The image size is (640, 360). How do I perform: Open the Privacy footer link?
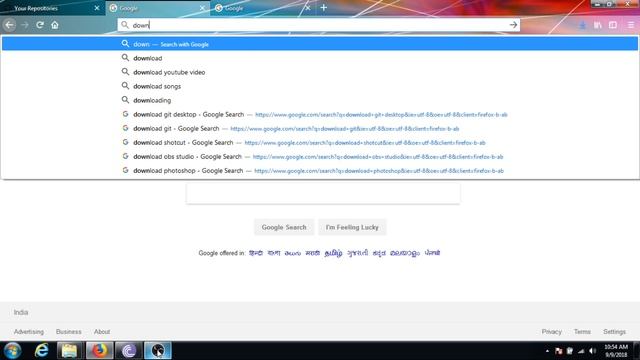point(551,332)
